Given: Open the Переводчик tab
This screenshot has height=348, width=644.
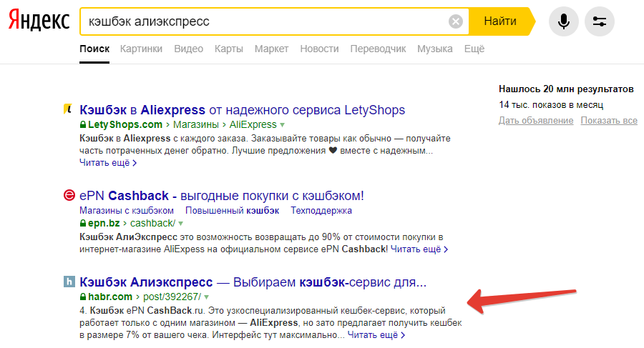Looking at the screenshot, I should click(378, 49).
